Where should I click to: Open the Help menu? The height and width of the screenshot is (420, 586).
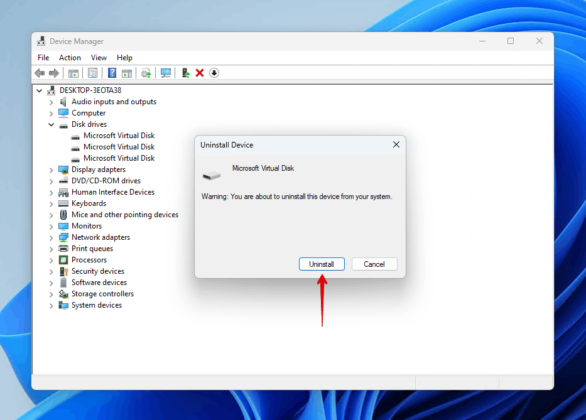124,58
